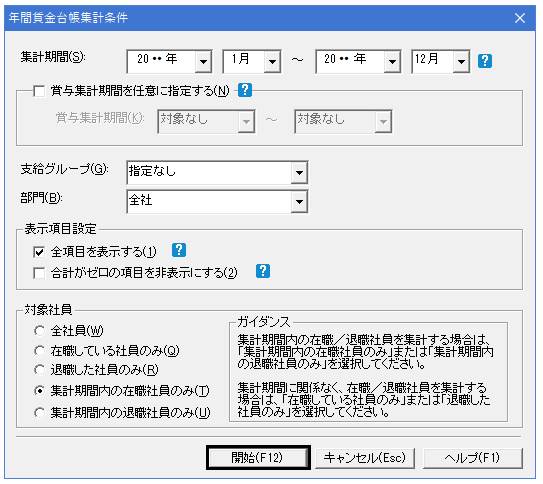Image resolution: width=543 pixels, height=484 pixels.
Task: Enable 賞与集計期間を任意に指定する checkbox
Action: pos(39,91)
